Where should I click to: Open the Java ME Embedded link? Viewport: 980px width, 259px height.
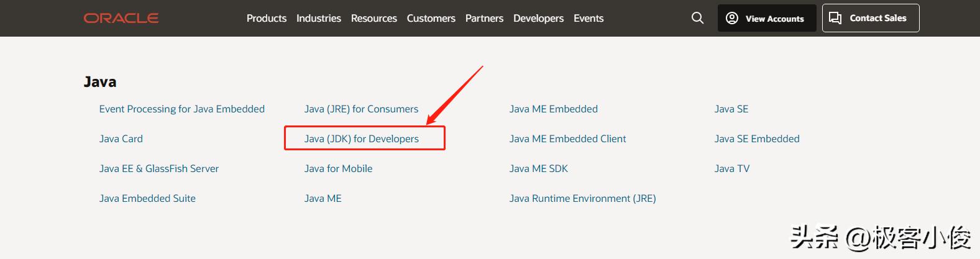point(554,109)
